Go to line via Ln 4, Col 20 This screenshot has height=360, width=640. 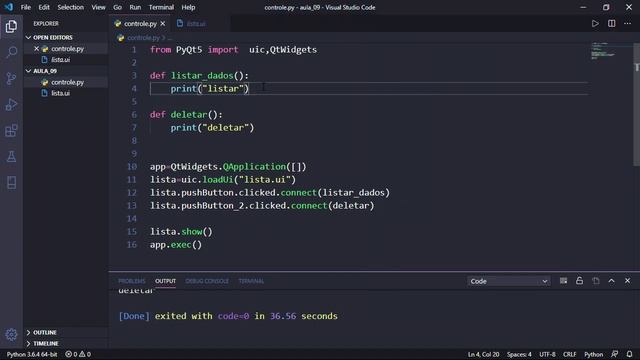(483, 354)
